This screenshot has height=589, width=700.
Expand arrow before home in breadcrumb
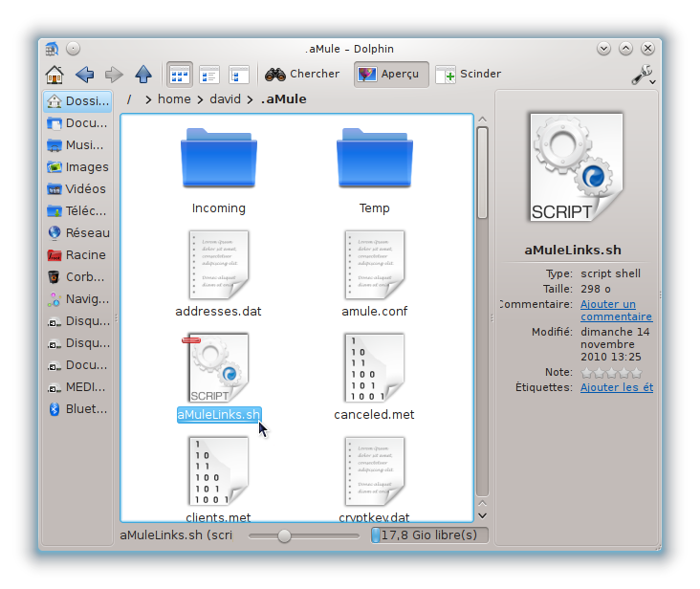(148, 99)
